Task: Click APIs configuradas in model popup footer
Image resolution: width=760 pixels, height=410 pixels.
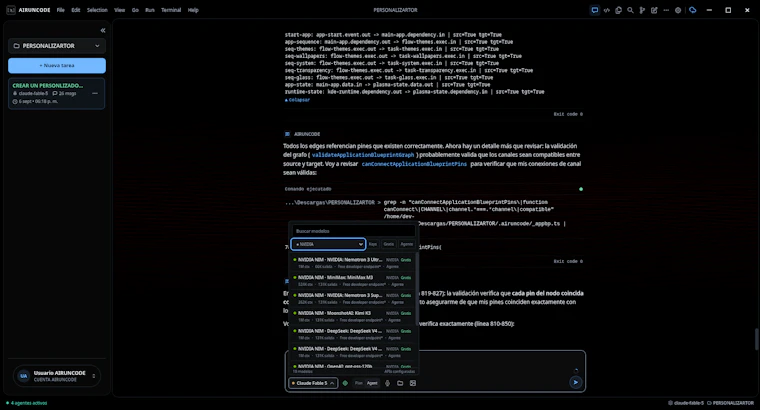Action: click(399, 372)
